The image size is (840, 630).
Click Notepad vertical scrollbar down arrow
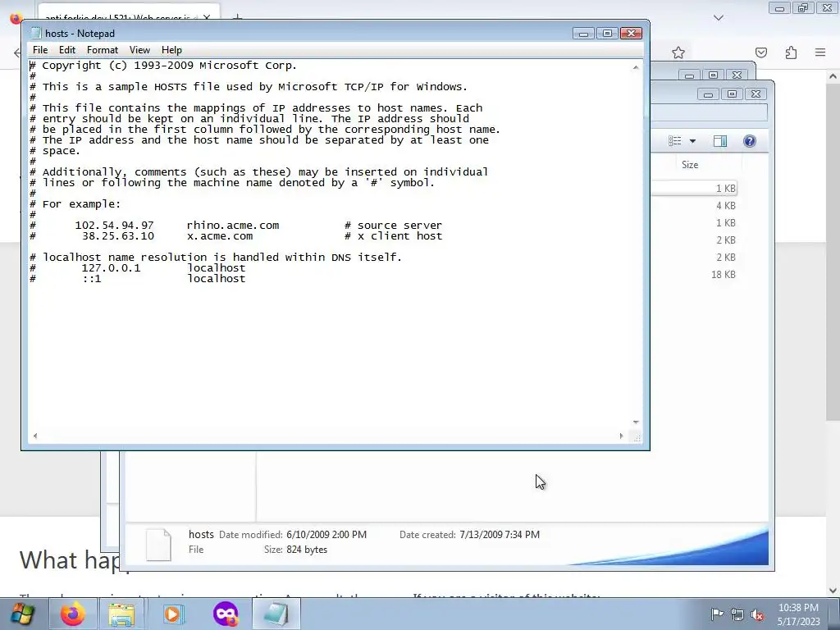(636, 422)
